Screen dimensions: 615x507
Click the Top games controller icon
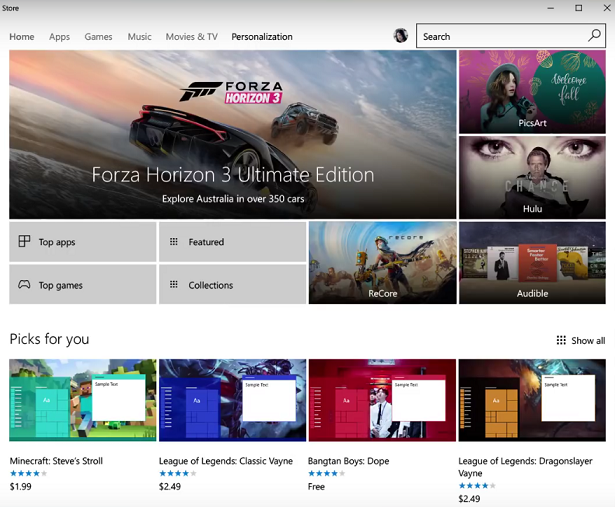[x=24, y=284]
